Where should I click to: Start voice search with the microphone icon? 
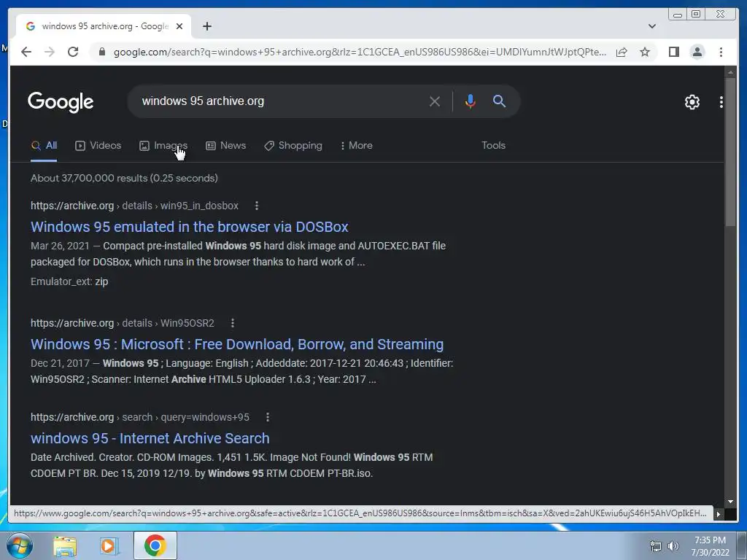(x=471, y=101)
